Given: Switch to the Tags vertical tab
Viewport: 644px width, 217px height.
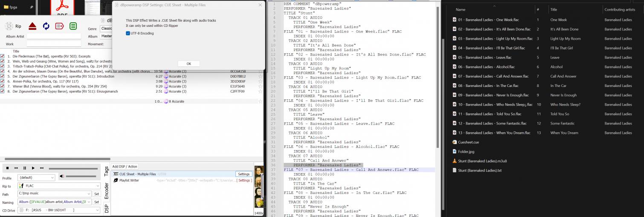Looking at the screenshot, I should click(x=106, y=171).
